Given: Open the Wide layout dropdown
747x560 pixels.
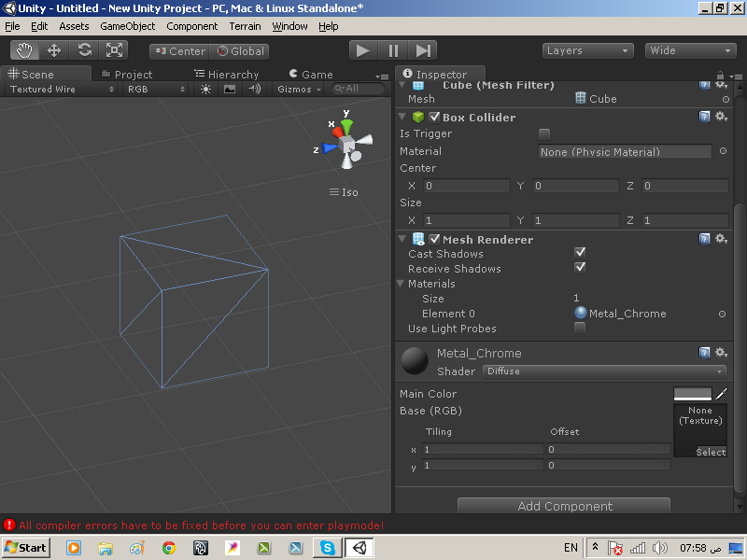Looking at the screenshot, I should click(x=690, y=51).
